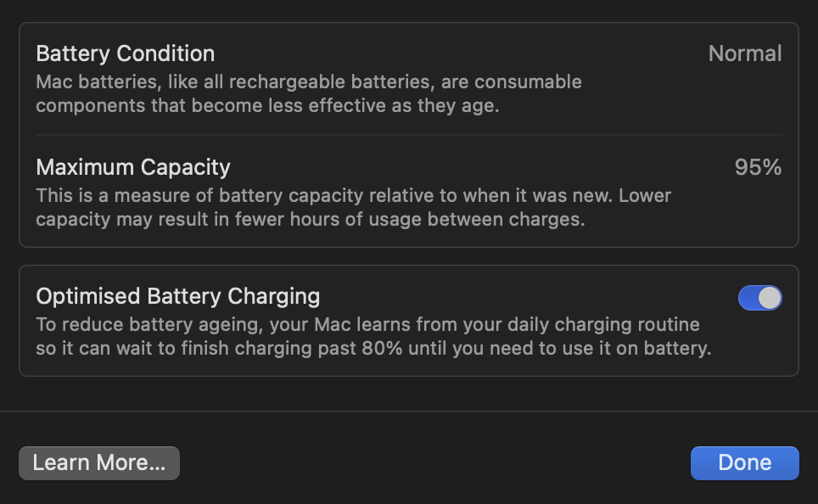818x504 pixels.
Task: Click the Battery Condition heading
Action: pyautogui.click(x=126, y=53)
